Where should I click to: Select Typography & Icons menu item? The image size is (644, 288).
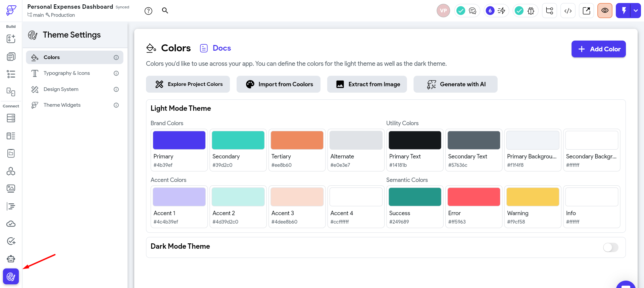tap(67, 73)
